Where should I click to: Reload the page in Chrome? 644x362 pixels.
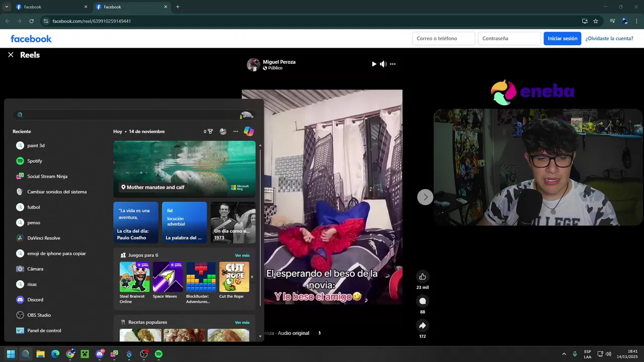pyautogui.click(x=31, y=21)
